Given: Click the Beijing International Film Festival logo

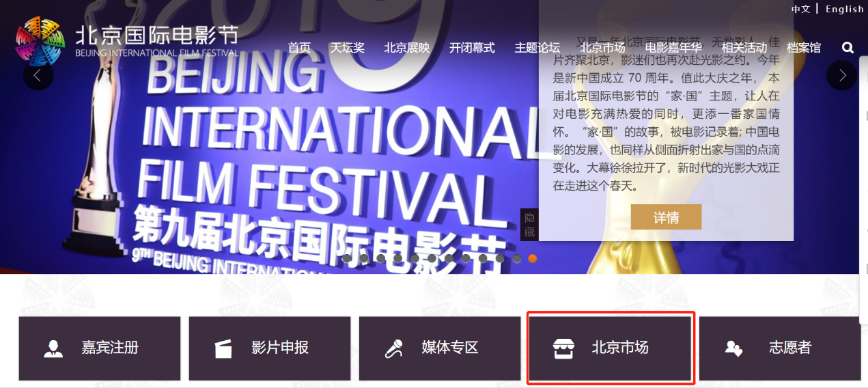Looking at the screenshot, I should point(127,41).
